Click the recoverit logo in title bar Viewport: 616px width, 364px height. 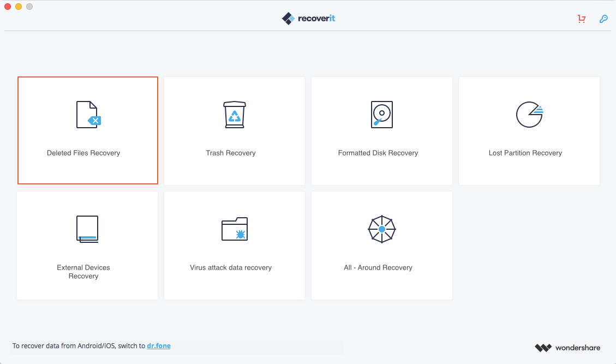pos(308,18)
